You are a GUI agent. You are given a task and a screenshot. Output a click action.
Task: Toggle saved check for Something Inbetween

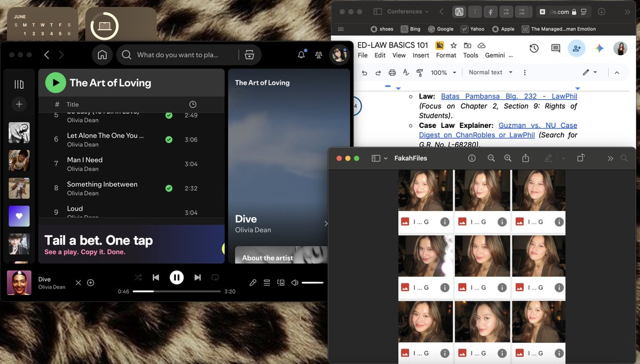pyautogui.click(x=169, y=188)
